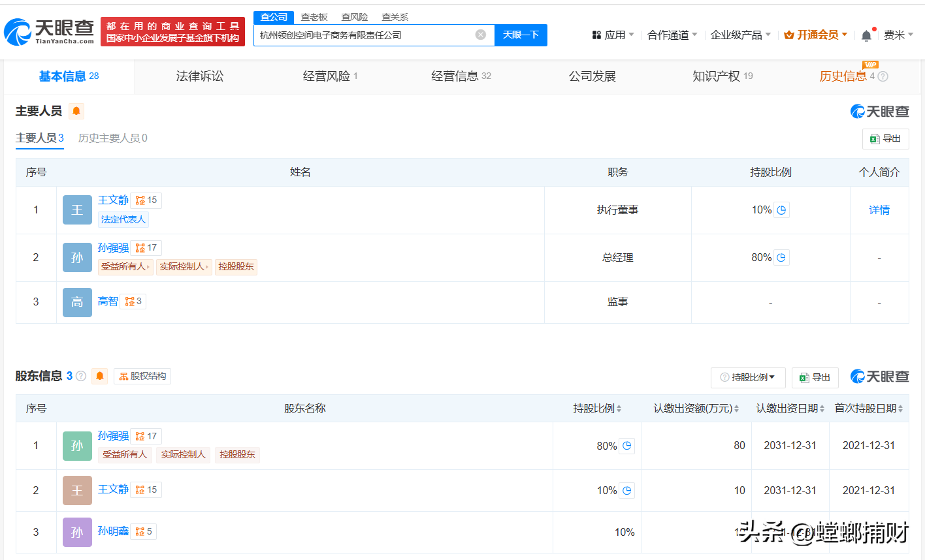Switch to 查风险 search tab

(x=355, y=17)
